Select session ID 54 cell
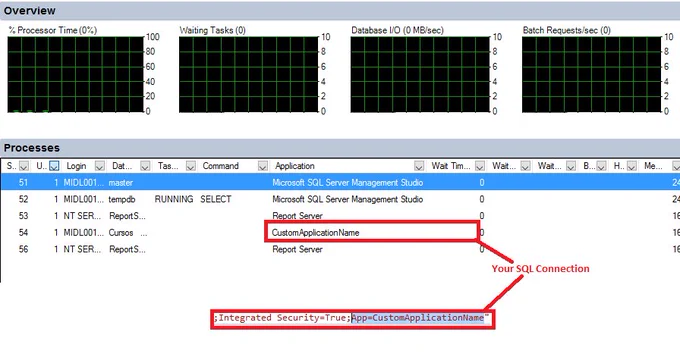Viewport: 680px width, 360px height. coord(23,232)
